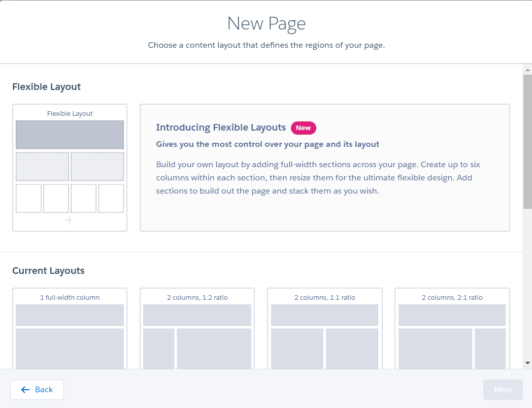This screenshot has height=408, width=532.
Task: Click the four-column row in Flexible Layout preview
Action: pos(69,198)
